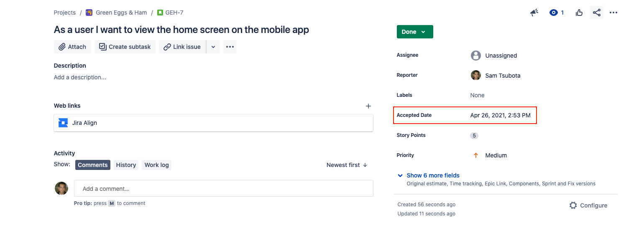Open the GEH-7 breadcrumb link
644x238 pixels.
click(x=174, y=13)
